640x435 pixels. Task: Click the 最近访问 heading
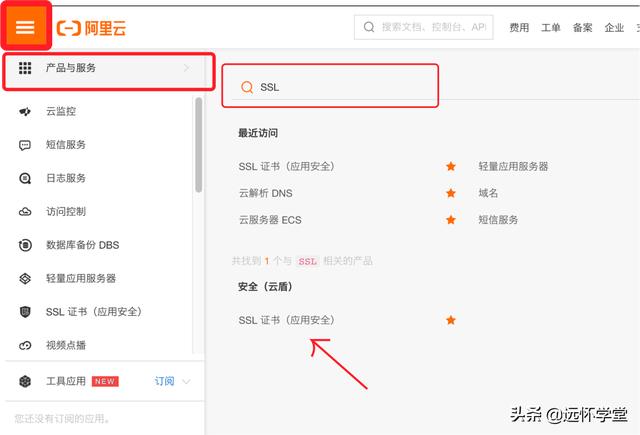(x=258, y=133)
